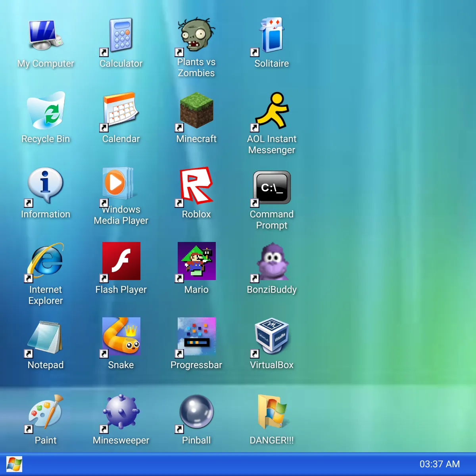Screen dimensions: 476x476
Task: Open the DANGER!!! folder
Action: coord(272,412)
